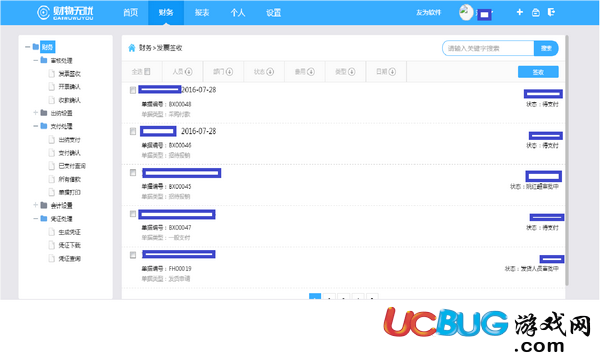Tick the 全选 select-all checkbox
This screenshot has height=361, width=600.
point(147,72)
